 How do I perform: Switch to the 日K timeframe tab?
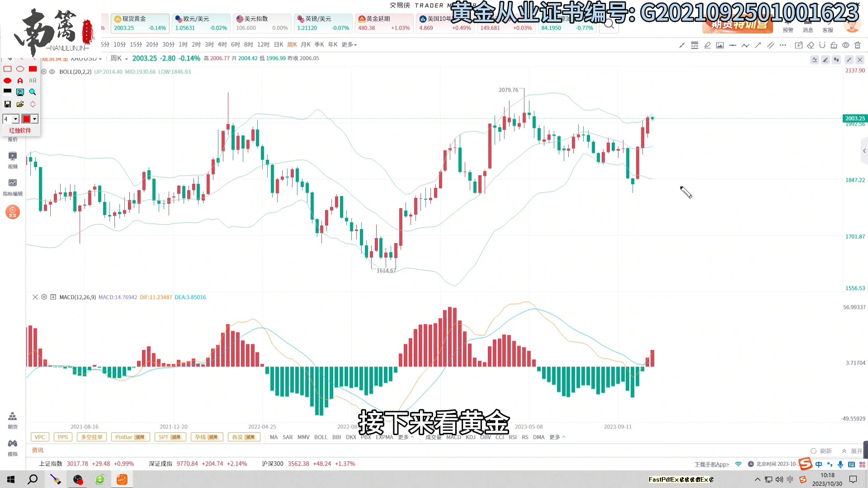(278, 45)
